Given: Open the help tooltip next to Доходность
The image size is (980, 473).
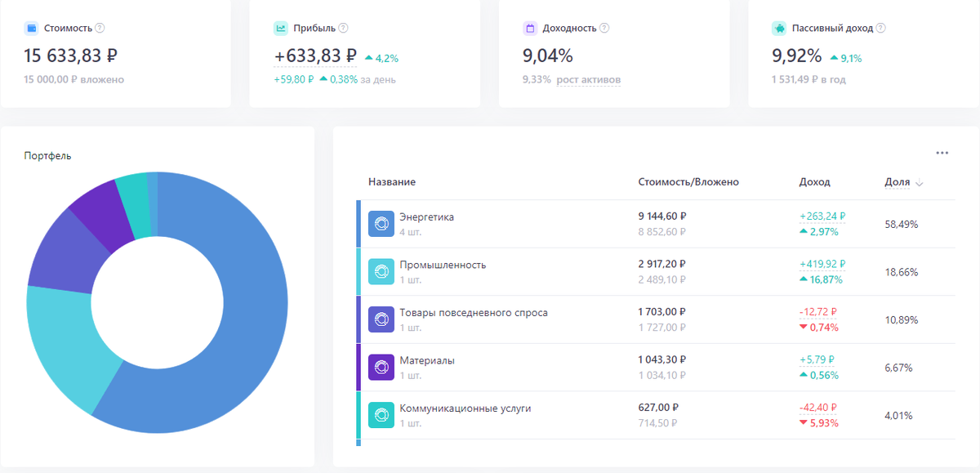Looking at the screenshot, I should click(604, 28).
